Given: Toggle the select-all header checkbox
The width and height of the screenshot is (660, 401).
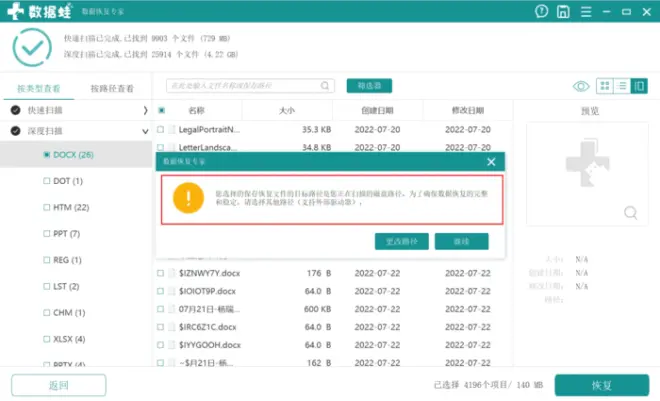Looking at the screenshot, I should pyautogui.click(x=162, y=110).
